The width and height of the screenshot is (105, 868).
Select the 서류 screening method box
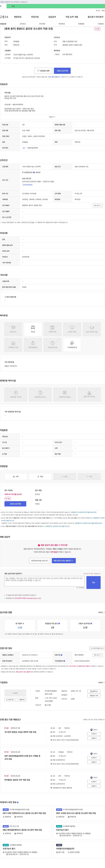click(x=16, y=477)
